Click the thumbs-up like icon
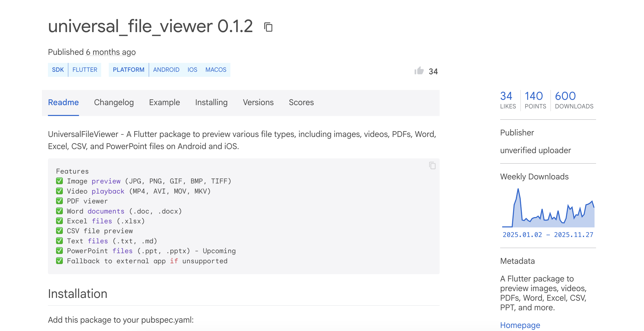 click(x=419, y=71)
